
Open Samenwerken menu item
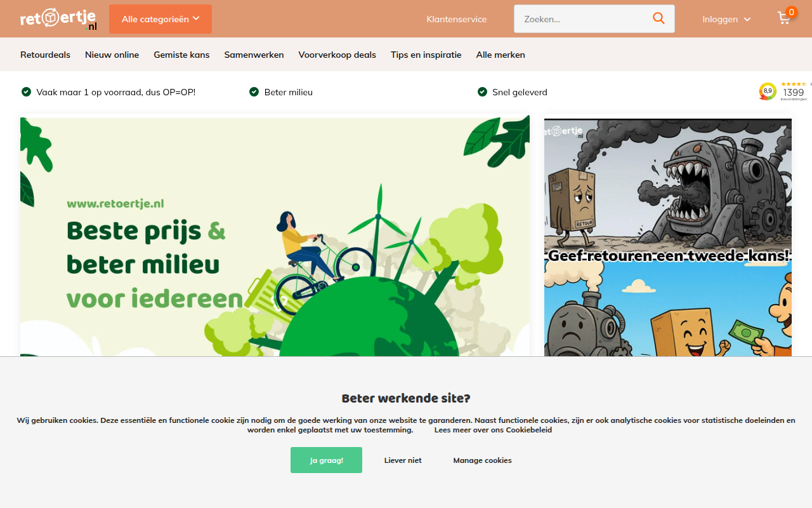coord(254,55)
